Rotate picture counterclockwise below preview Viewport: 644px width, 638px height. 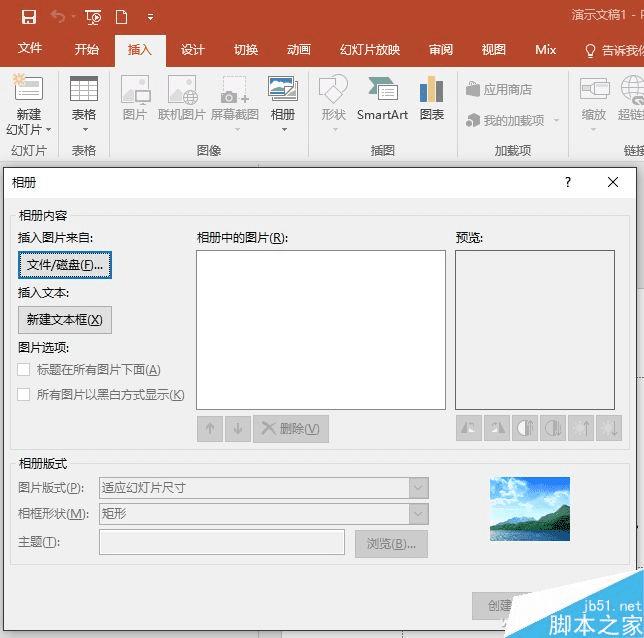tap(469, 428)
